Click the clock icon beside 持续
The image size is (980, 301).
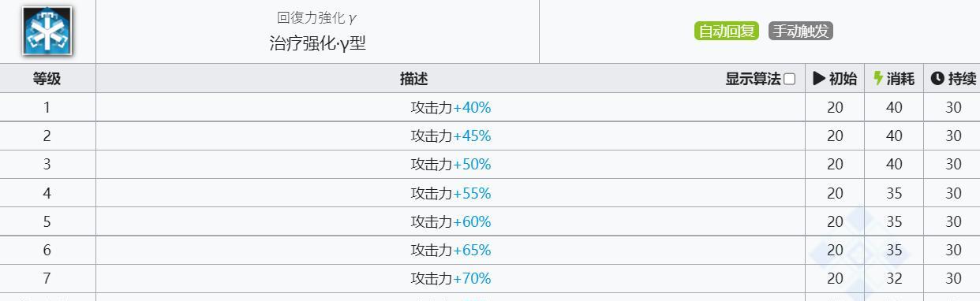point(937,79)
